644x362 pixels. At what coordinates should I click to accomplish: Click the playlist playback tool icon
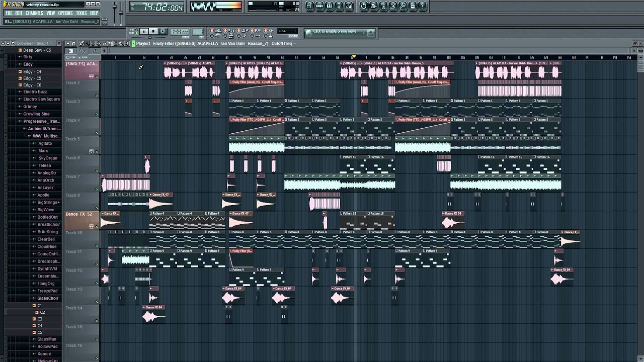click(x=127, y=43)
